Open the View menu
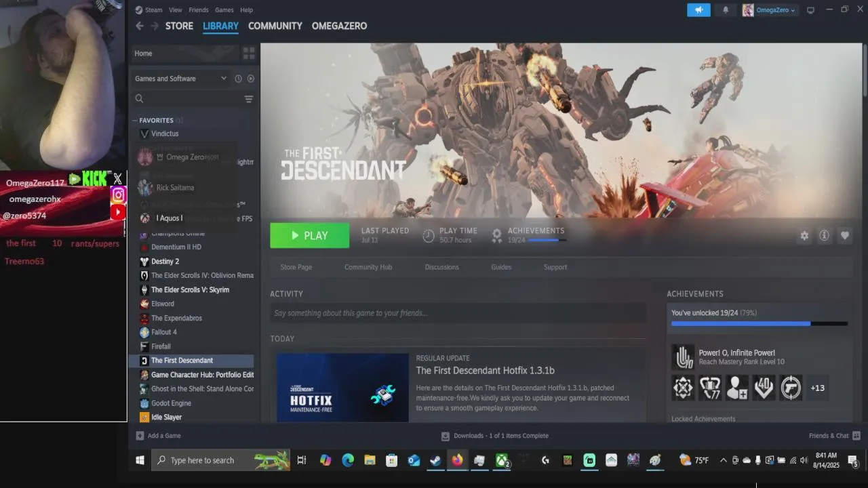Image resolution: width=868 pixels, height=488 pixels. coord(175,10)
